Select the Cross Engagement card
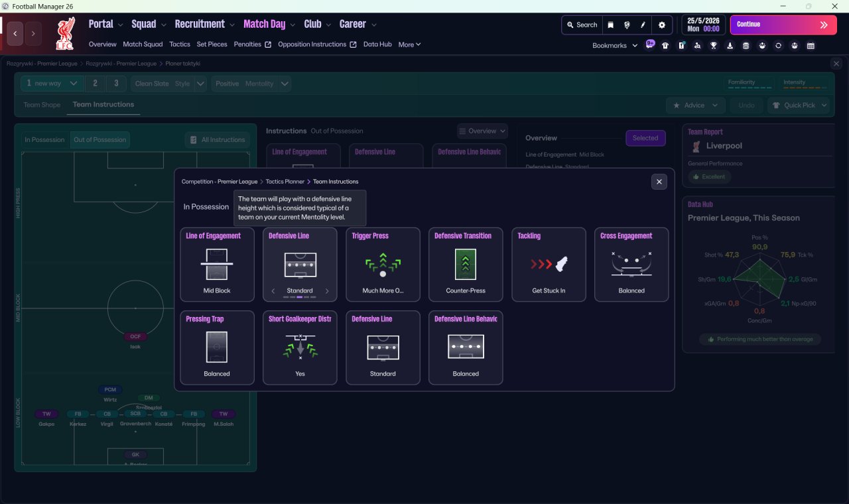849x504 pixels. (631, 265)
